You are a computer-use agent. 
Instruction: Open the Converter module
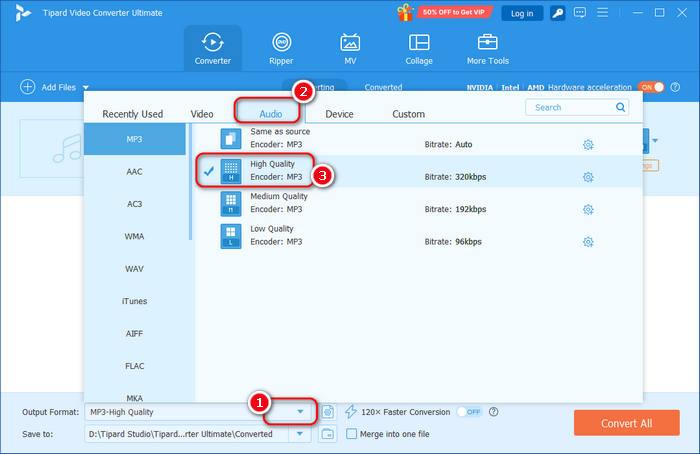click(x=212, y=48)
